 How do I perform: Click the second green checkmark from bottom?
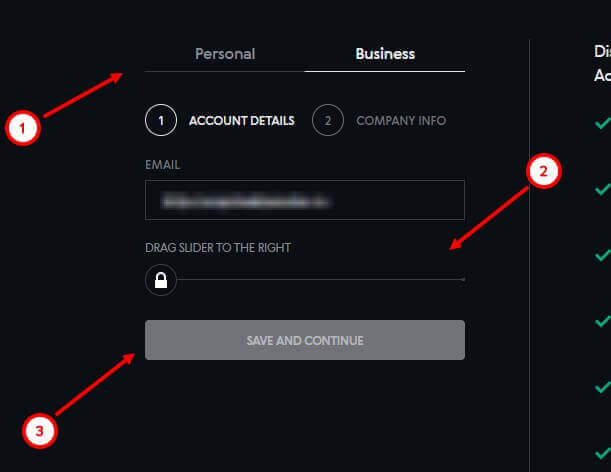602,387
